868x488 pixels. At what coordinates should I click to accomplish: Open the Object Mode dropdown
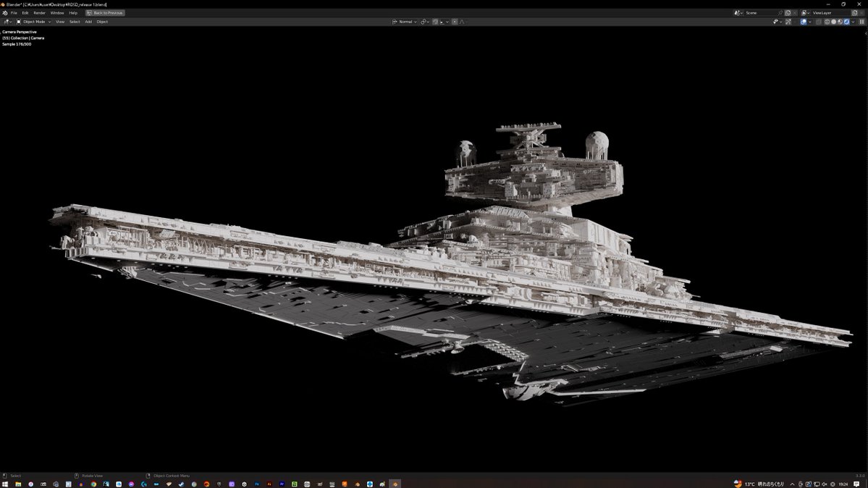point(34,22)
